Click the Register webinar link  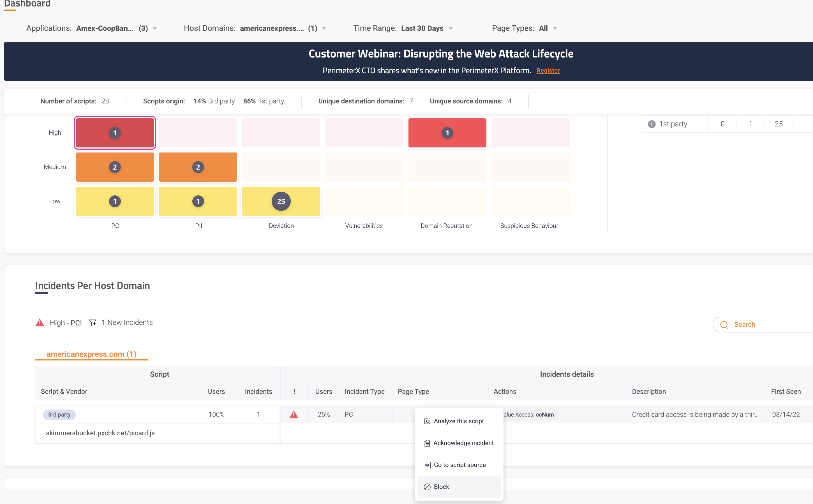click(548, 71)
